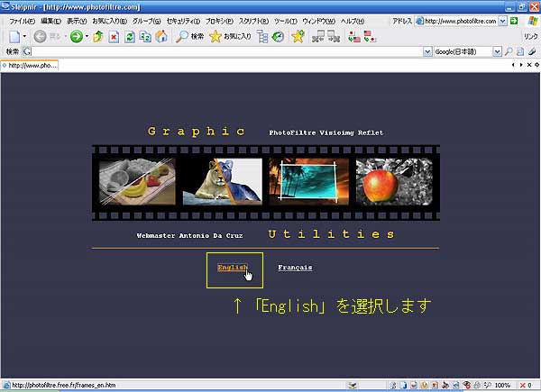Image resolution: width=541 pixels, height=392 pixels.
Task: Click the search bar magnifier icon
Action: [x=509, y=51]
